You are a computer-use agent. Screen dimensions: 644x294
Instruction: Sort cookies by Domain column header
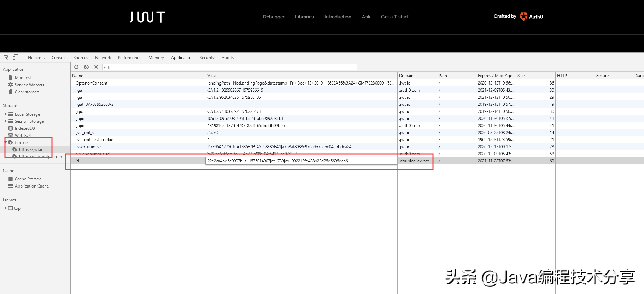[x=417, y=75]
